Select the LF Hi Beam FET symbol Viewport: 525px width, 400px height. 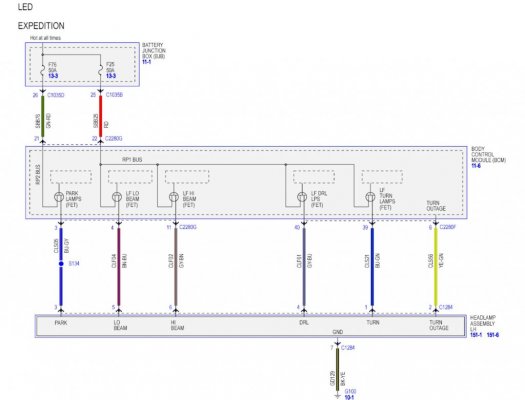pos(174,197)
